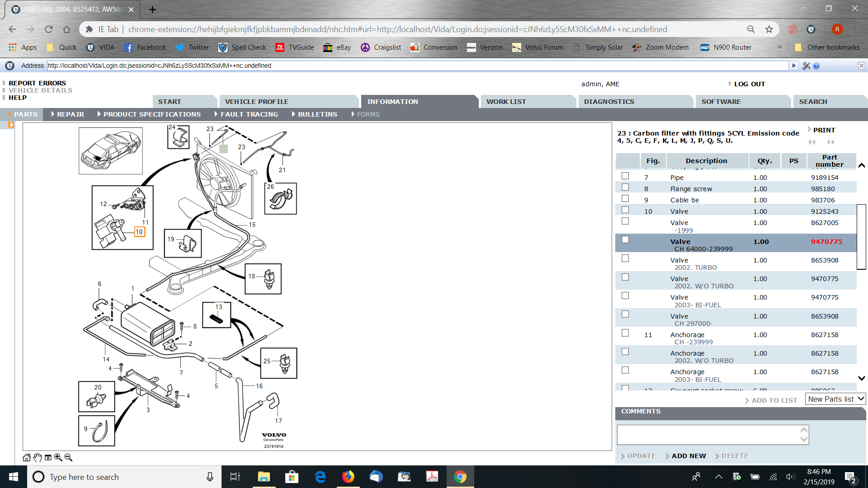Check the Pipe 9189154 checkbox

625,176
